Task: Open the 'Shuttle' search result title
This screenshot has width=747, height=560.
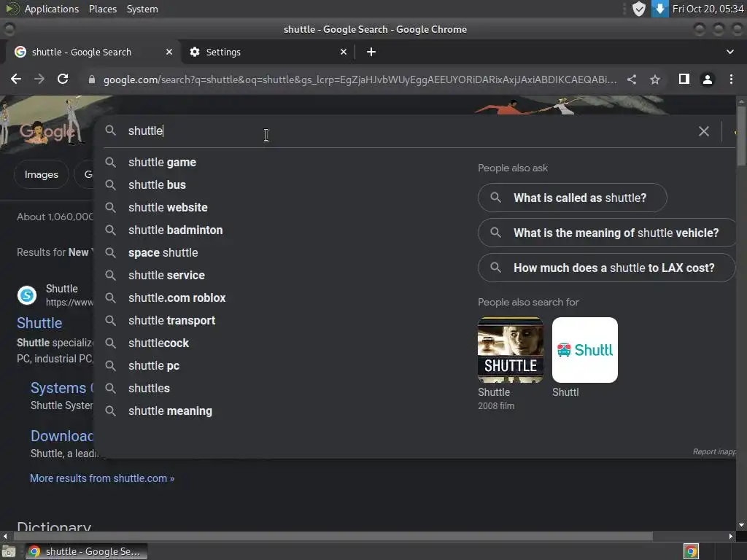Action: tap(39, 323)
